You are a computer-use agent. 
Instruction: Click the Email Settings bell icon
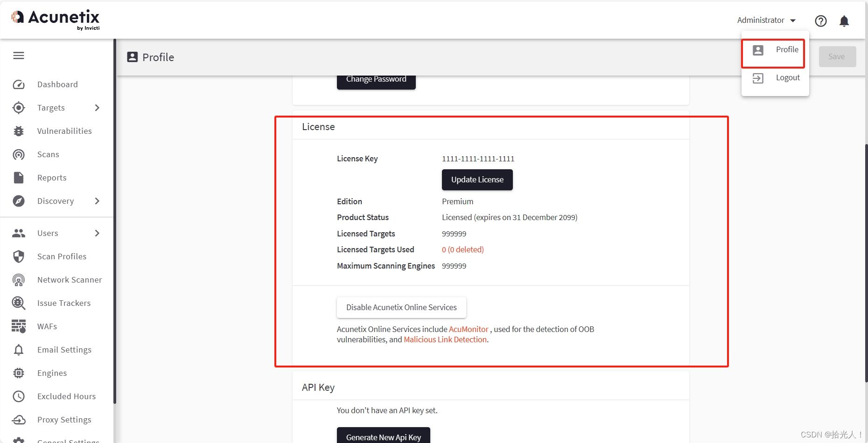(19, 350)
